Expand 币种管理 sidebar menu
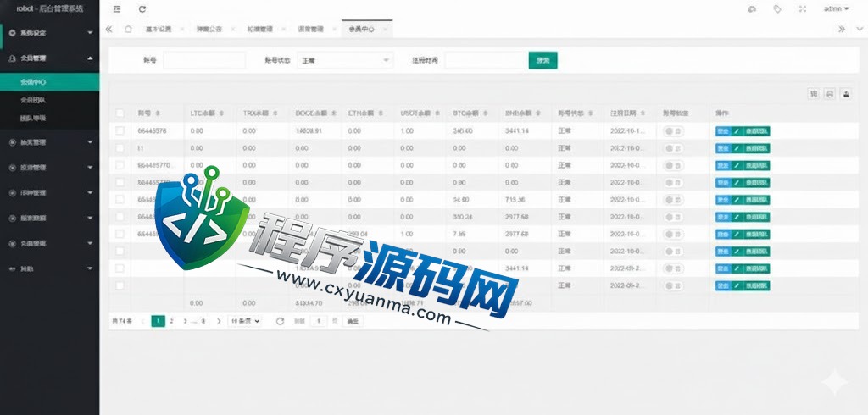This screenshot has width=868, height=415. pyautogui.click(x=50, y=193)
